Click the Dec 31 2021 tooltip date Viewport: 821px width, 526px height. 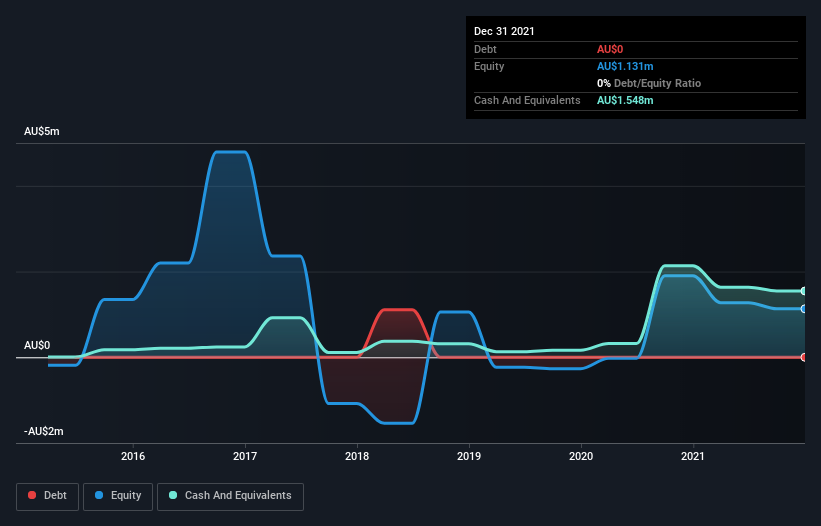click(504, 31)
